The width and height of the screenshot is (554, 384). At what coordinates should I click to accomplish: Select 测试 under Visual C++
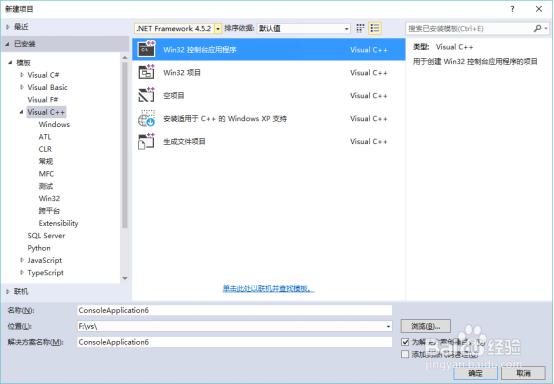46,186
